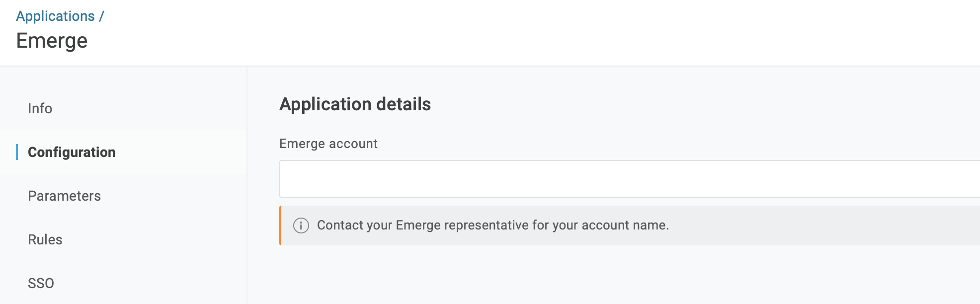
Task: Click the Emerge page title
Action: coord(52,41)
